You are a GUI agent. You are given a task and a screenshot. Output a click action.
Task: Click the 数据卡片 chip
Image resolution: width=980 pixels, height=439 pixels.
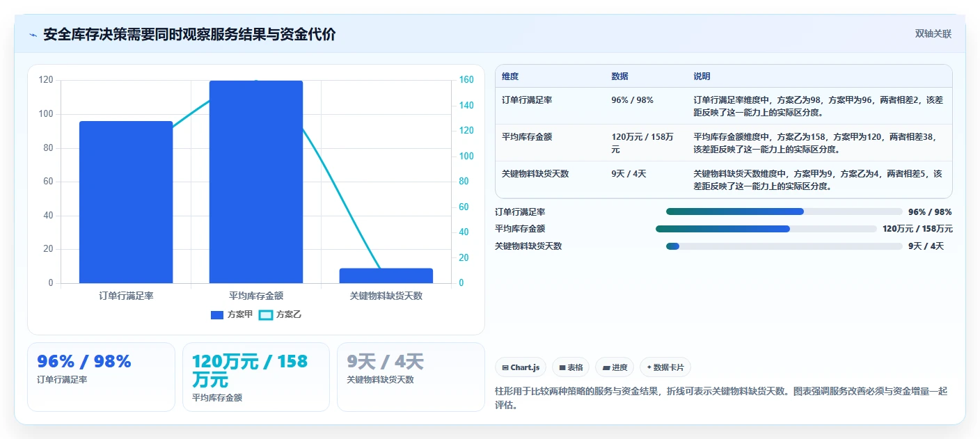665,367
